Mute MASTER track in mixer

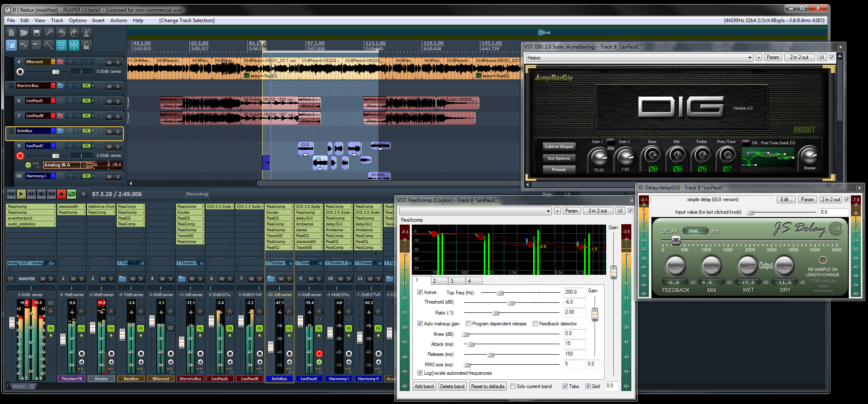pyautogui.click(x=43, y=279)
